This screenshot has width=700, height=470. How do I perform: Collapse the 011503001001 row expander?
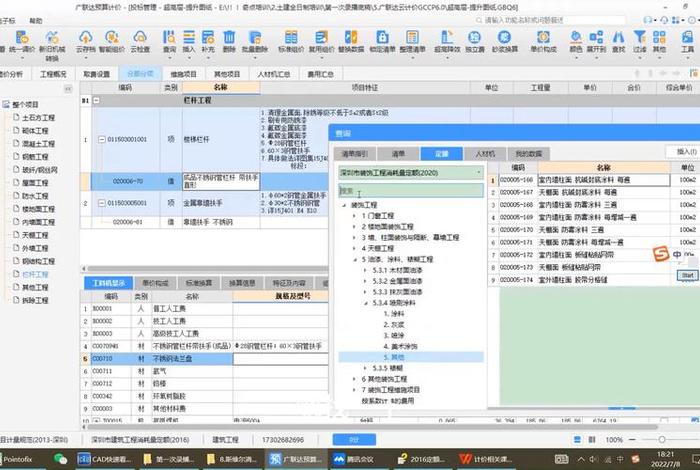101,139
